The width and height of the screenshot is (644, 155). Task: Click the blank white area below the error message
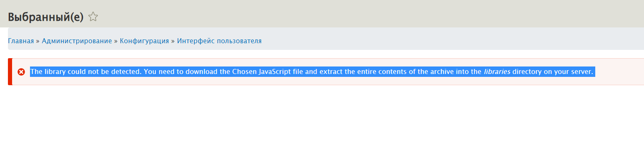pos(325,121)
